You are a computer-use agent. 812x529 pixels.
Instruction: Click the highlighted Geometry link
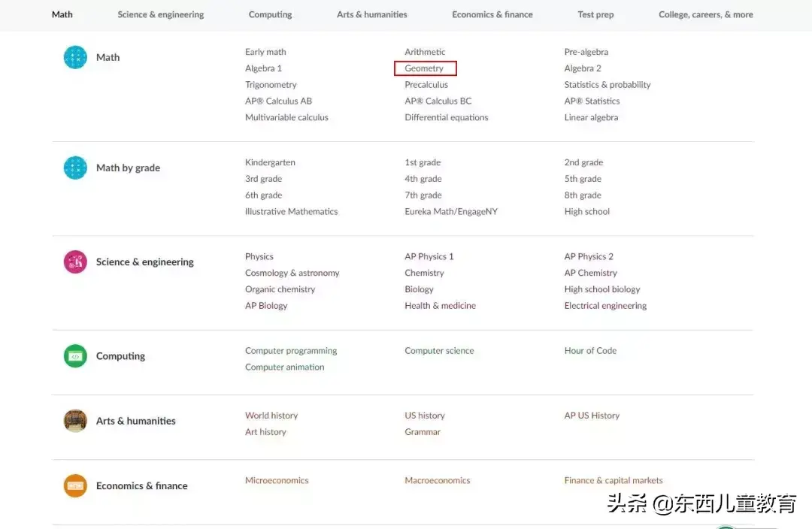425,68
